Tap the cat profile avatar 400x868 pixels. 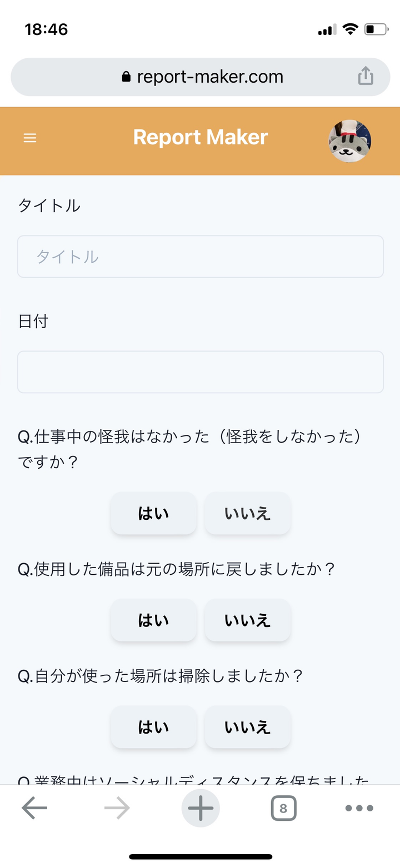[349, 141]
